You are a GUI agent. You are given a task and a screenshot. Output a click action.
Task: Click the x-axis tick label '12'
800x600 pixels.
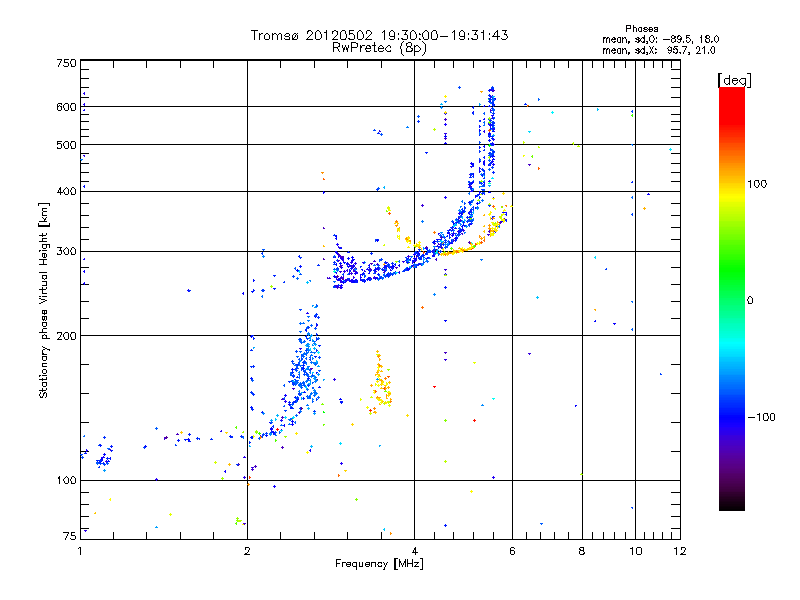(680, 551)
